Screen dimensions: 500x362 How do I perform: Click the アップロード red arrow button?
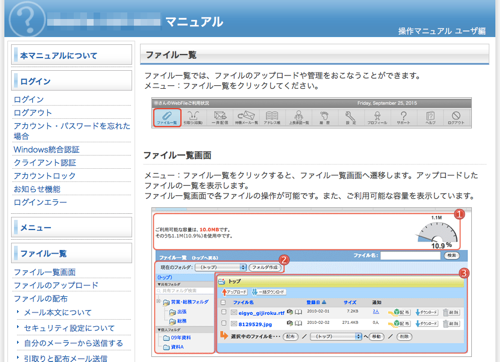tap(235, 292)
